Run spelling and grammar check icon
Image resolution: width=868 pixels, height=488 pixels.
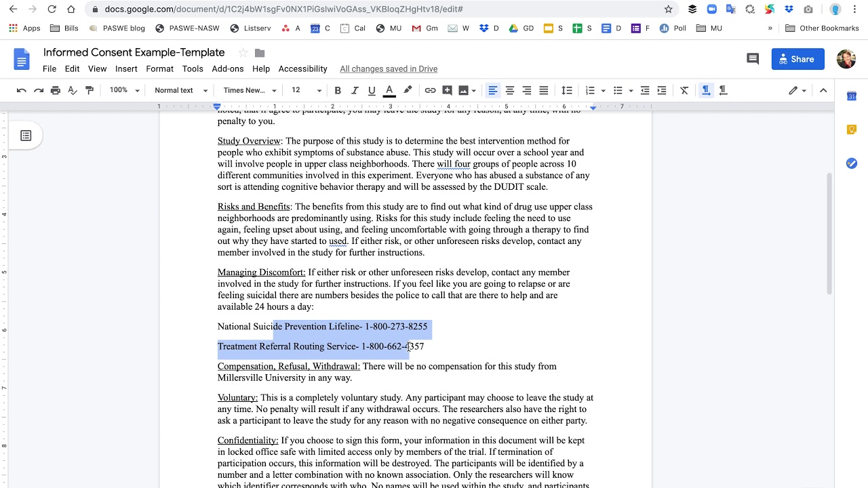[x=73, y=90]
